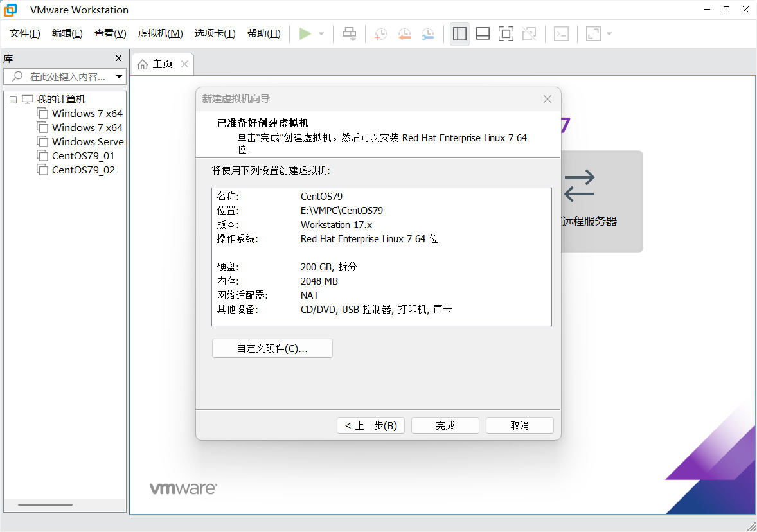Select first Windows 7 x64 VM
Image resolution: width=757 pixels, height=532 pixels.
click(x=87, y=114)
